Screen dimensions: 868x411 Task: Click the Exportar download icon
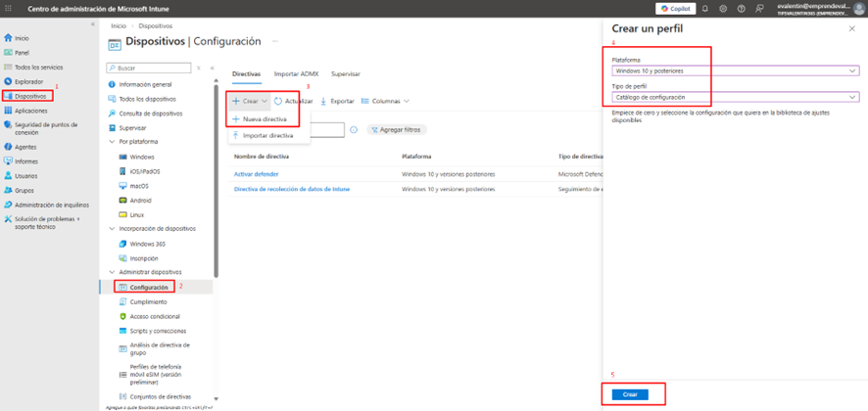pos(324,101)
